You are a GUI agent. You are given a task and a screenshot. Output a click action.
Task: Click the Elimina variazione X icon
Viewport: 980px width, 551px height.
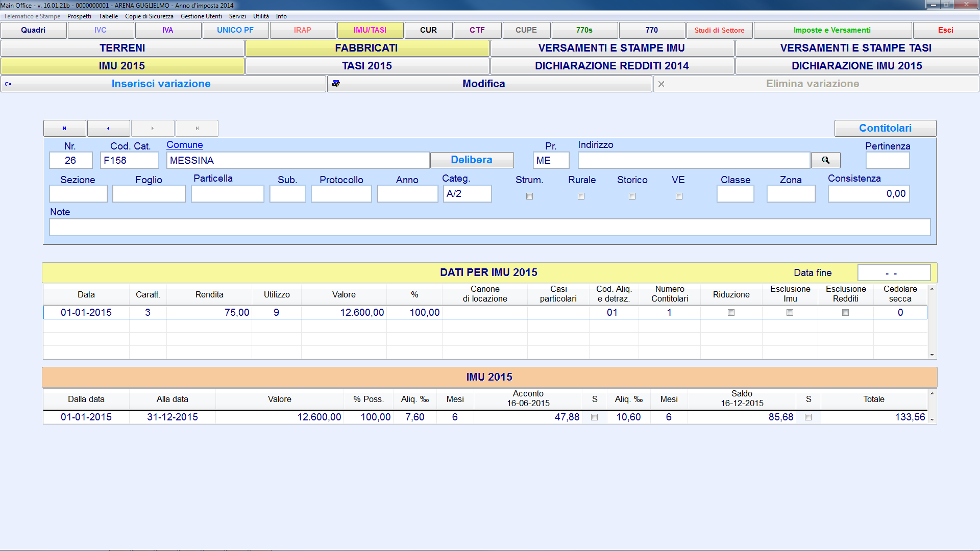[661, 84]
